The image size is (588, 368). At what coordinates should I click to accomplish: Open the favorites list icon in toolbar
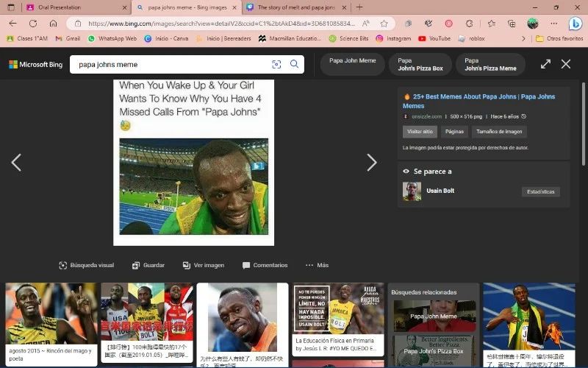pyautogui.click(x=492, y=24)
